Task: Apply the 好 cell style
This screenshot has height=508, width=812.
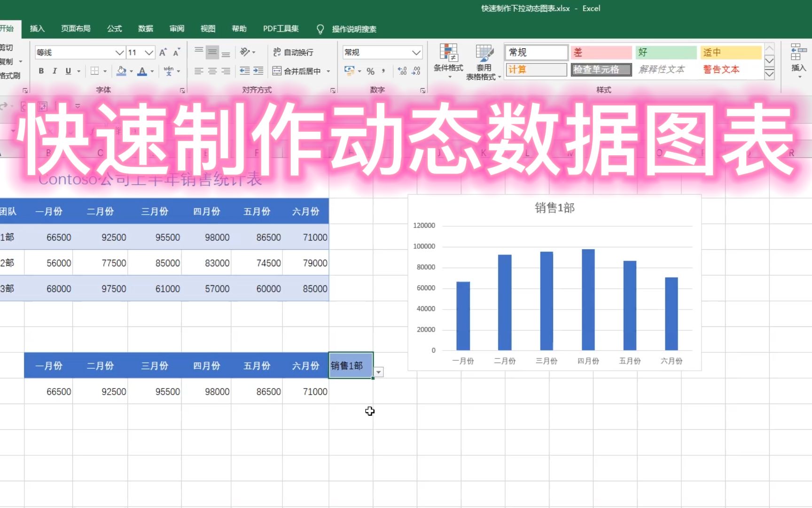Action: pos(666,52)
